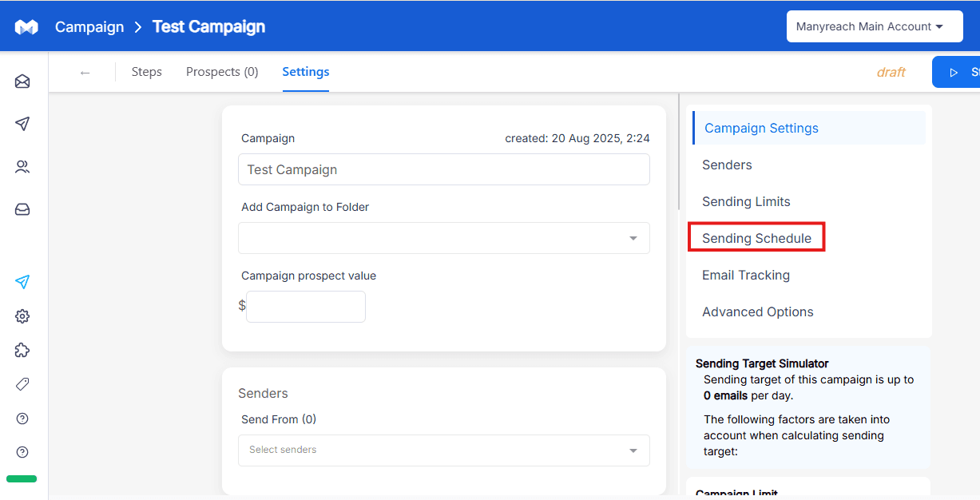Open the settings gear sidebar icon
The height and width of the screenshot is (500, 980).
click(22, 316)
